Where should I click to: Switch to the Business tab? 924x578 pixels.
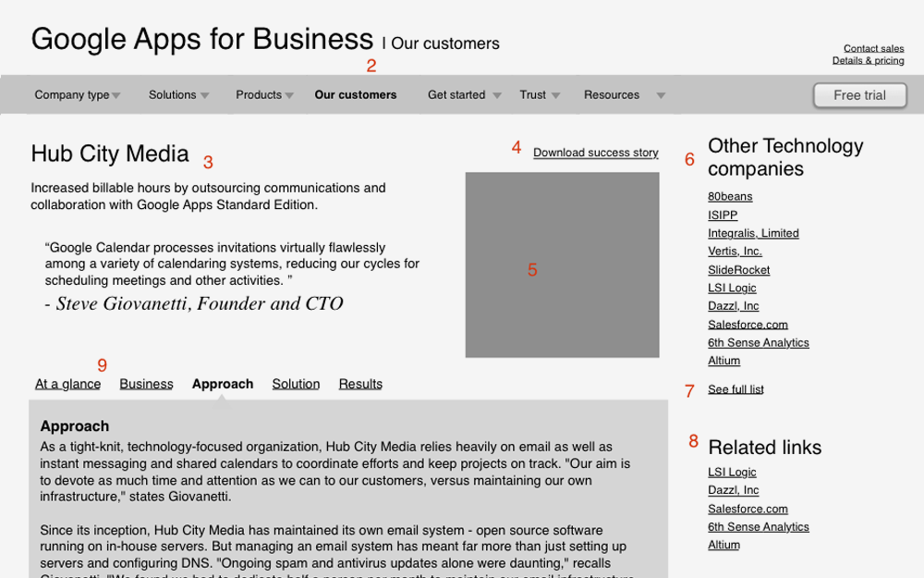click(x=146, y=384)
